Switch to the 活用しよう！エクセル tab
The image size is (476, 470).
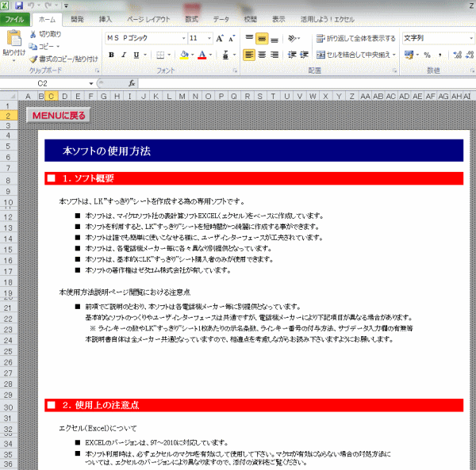(x=327, y=20)
